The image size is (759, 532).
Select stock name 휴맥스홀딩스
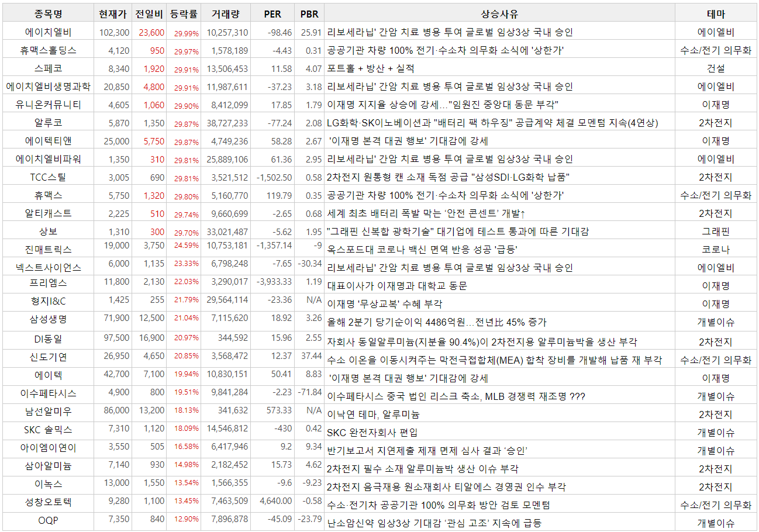[48, 50]
